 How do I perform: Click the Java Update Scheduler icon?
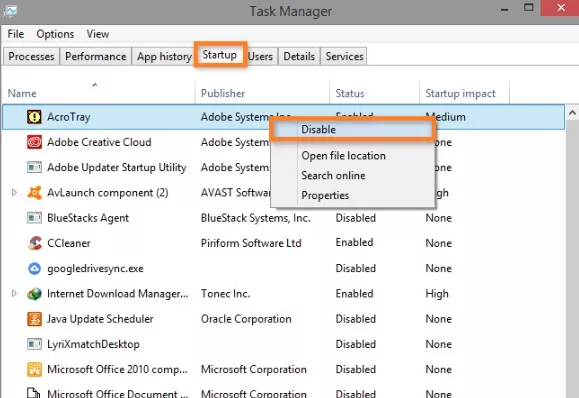click(x=34, y=319)
